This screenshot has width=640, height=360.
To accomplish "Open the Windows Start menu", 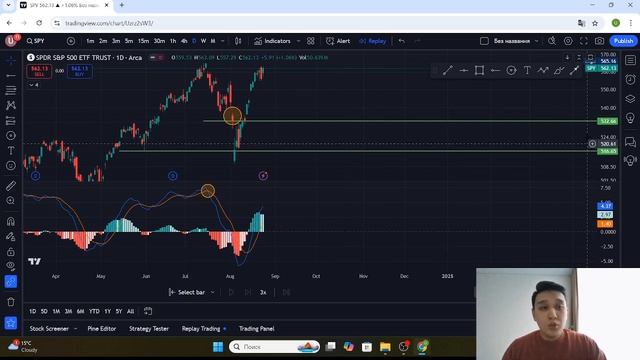I will pos(218,347).
